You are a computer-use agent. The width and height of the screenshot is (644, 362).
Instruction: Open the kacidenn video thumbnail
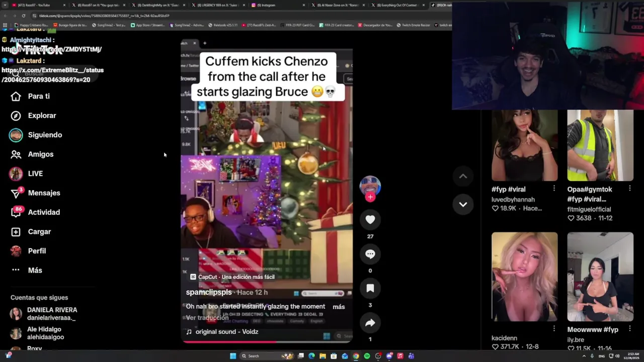point(524,277)
